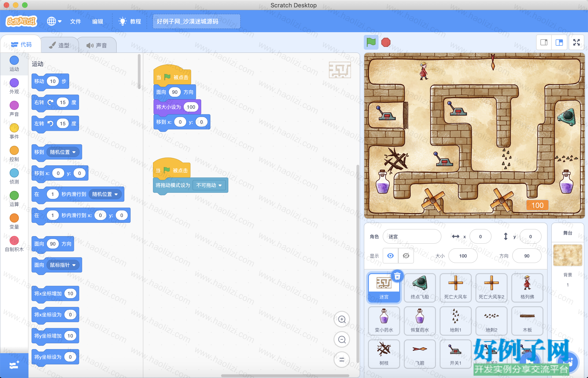This screenshot has height=378, width=588.
Task: Select the 飞箭 sprite
Action: 420,354
